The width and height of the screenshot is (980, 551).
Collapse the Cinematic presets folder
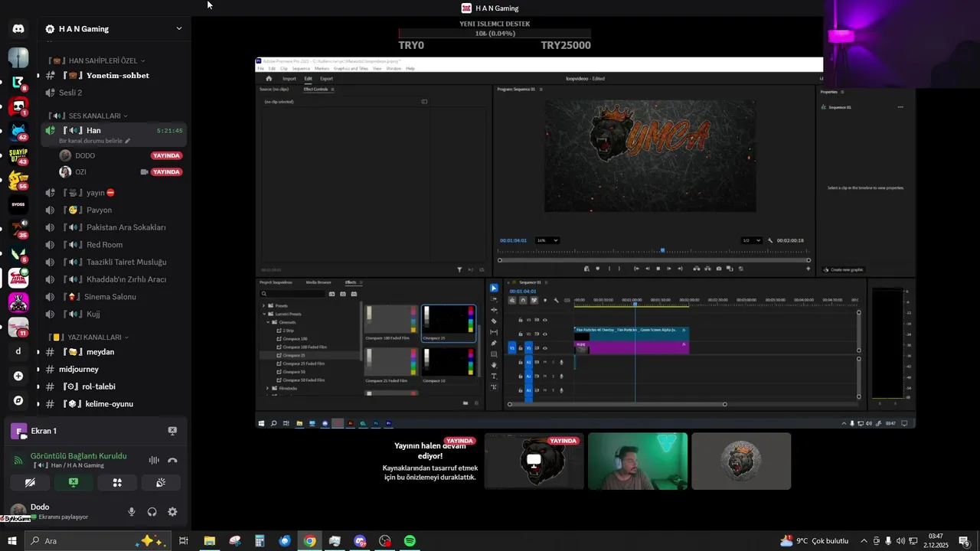(x=269, y=322)
